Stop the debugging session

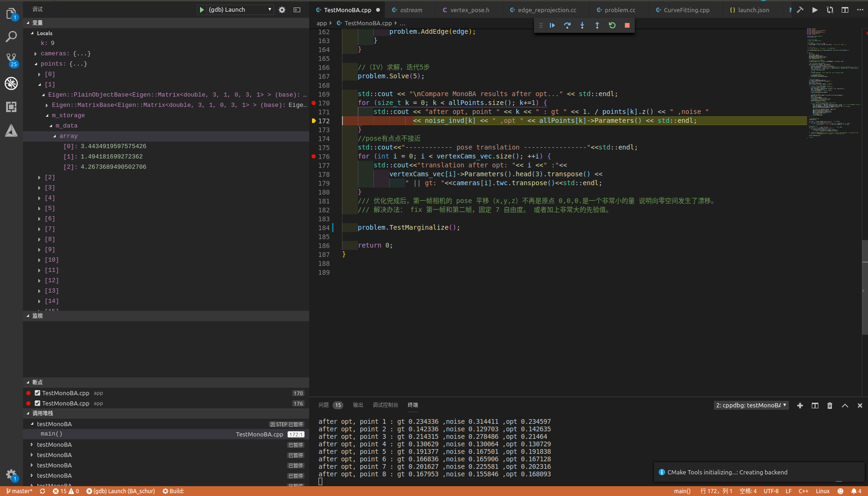[x=627, y=25]
